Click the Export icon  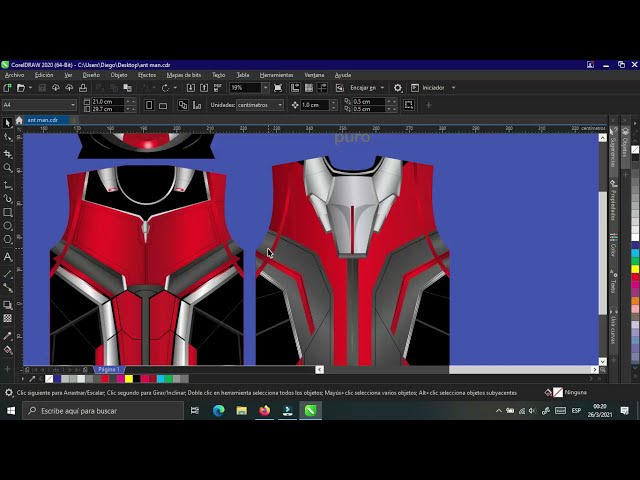pyautogui.click(x=204, y=88)
